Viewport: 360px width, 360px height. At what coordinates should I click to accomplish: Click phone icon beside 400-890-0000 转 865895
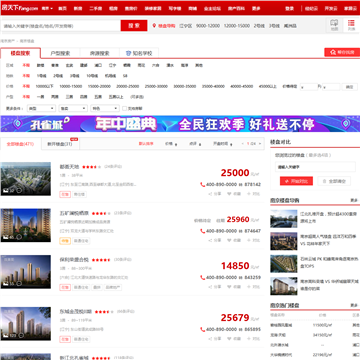(x=202, y=329)
